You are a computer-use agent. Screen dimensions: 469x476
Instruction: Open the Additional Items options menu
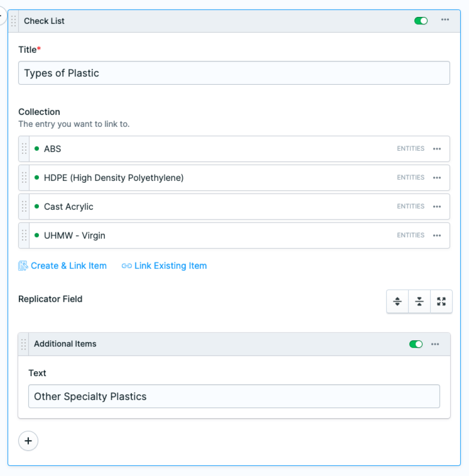point(435,344)
